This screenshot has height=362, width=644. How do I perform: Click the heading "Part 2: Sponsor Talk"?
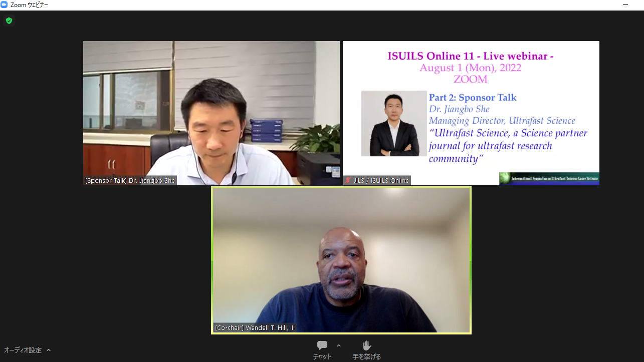click(x=473, y=98)
